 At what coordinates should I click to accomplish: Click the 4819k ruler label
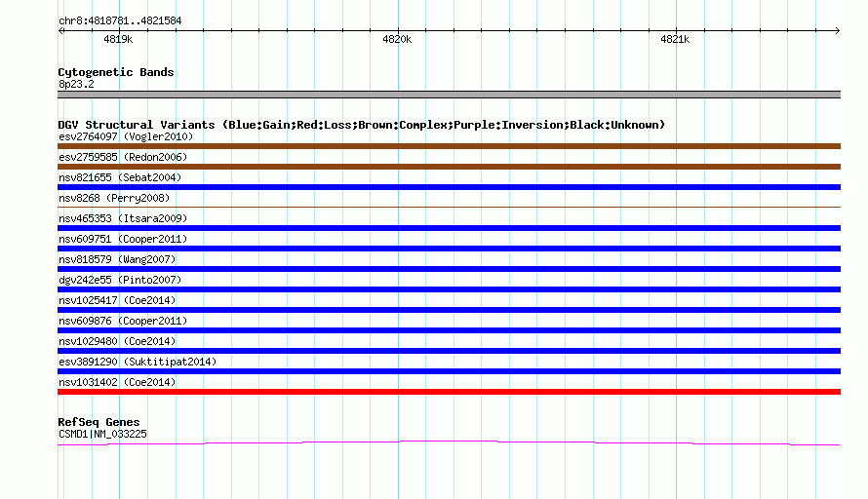118,39
